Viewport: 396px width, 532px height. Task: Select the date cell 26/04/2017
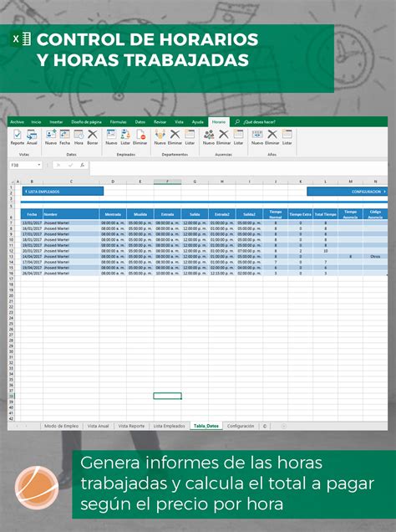32,274
